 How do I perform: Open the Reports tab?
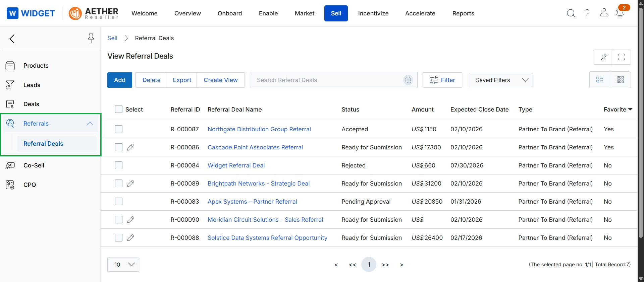[463, 13]
